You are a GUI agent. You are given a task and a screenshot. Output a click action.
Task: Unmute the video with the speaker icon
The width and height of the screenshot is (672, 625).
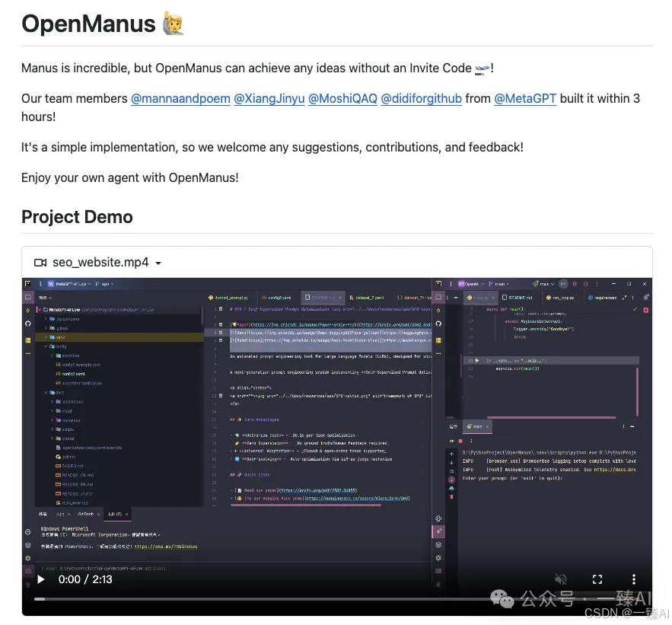(x=561, y=579)
